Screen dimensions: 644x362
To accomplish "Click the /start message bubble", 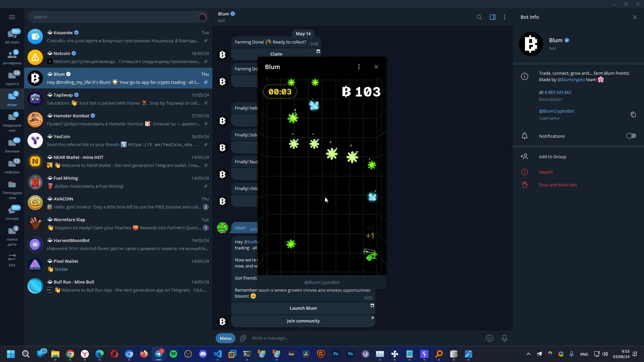I will click(x=245, y=228).
